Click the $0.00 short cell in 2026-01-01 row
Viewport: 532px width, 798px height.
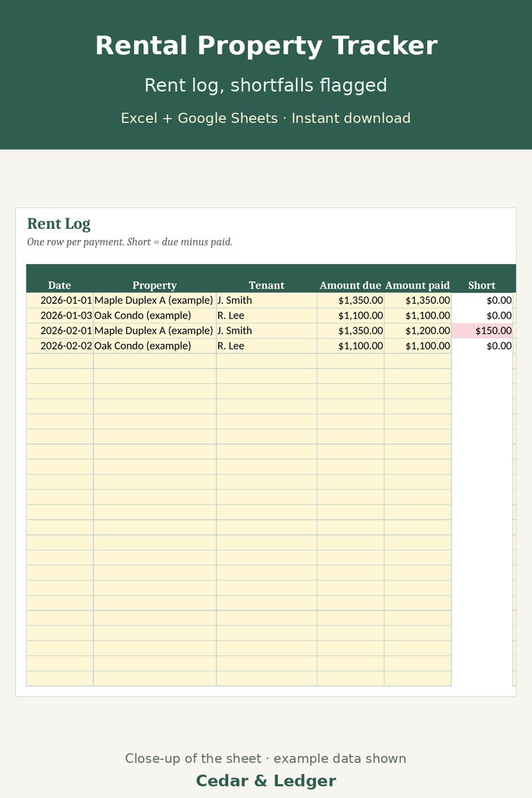482,300
